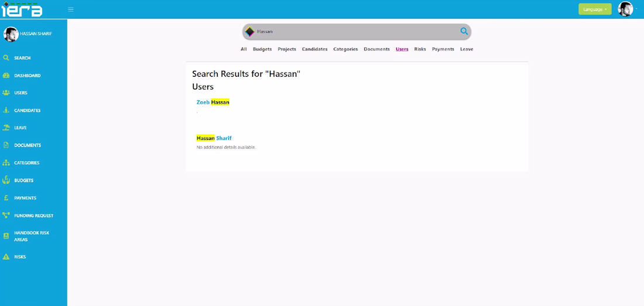Click the Search Results for "Hassan" heading
The image size is (644, 306).
[x=246, y=74]
